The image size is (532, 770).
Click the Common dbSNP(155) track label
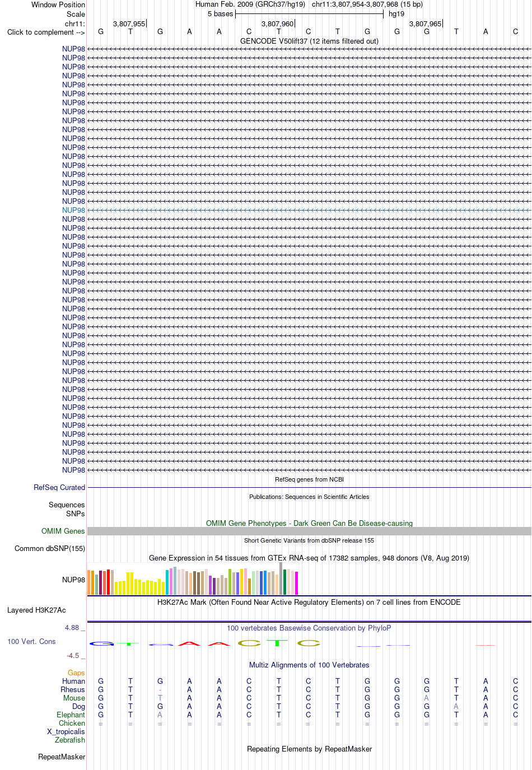(x=50, y=549)
